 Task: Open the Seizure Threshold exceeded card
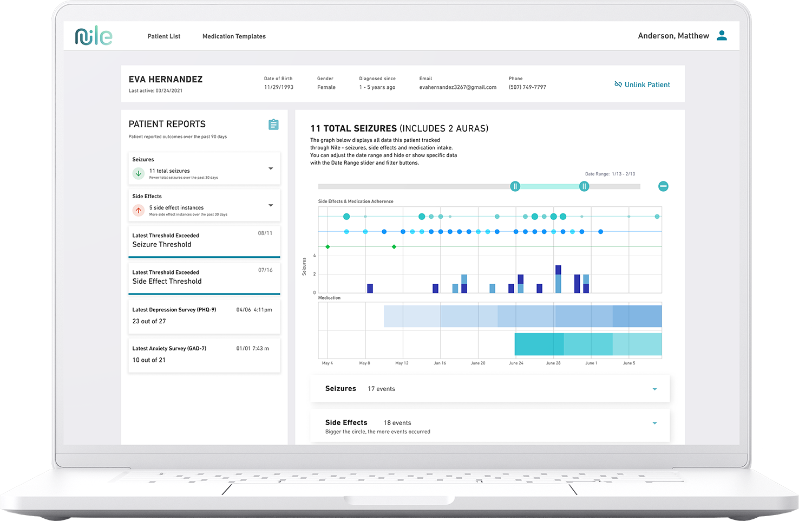204,240
